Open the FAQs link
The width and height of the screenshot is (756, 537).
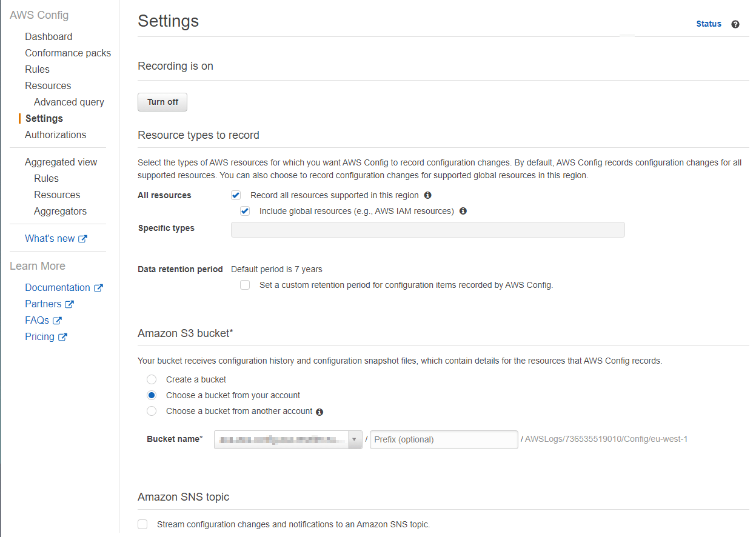(37, 321)
